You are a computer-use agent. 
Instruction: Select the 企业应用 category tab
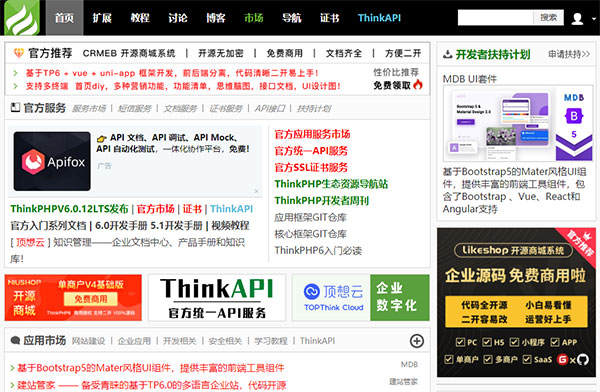coord(134,341)
